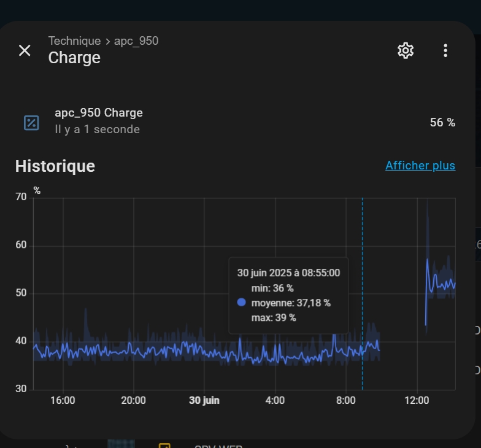The height and width of the screenshot is (448, 481).
Task: Click the apc_950 breadcrumb text
Action: click(136, 41)
